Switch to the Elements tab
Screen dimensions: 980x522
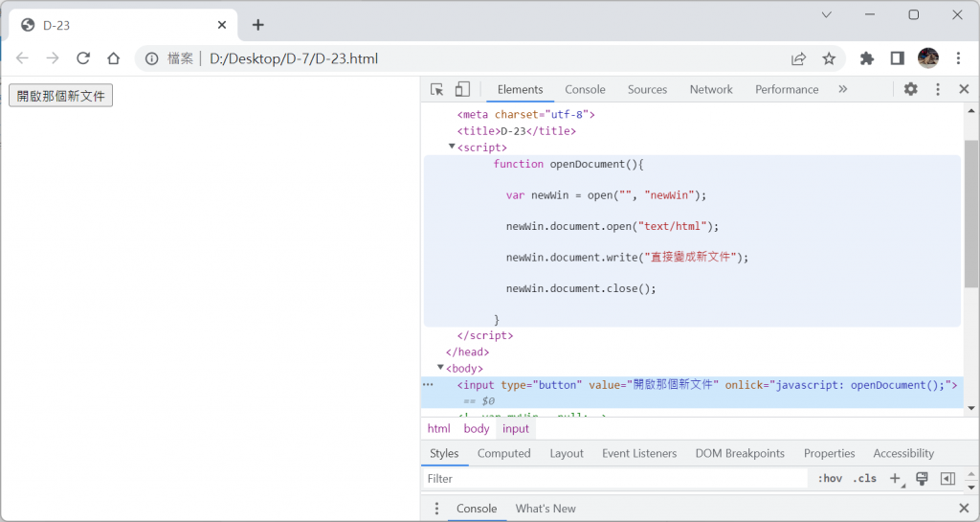[520, 89]
